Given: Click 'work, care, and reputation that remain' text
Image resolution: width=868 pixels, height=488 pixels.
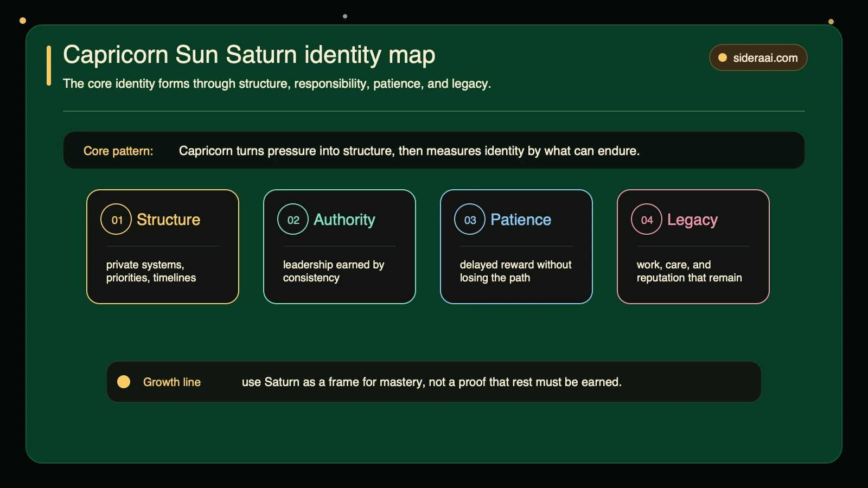Looking at the screenshot, I should [x=689, y=271].
